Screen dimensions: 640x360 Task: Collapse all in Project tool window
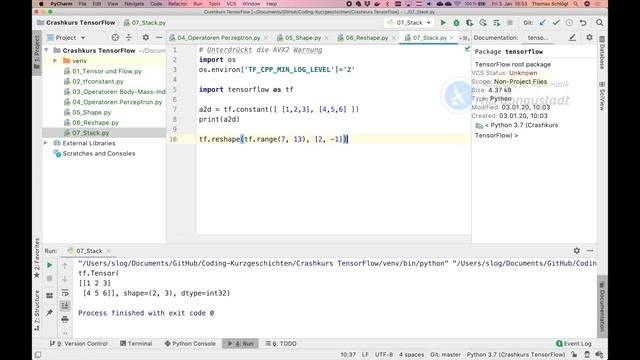129,38
